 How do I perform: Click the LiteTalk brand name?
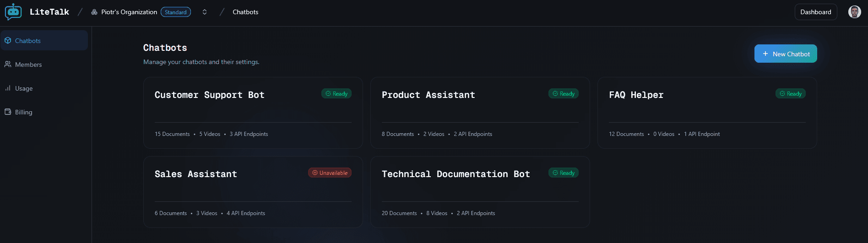[x=49, y=12]
